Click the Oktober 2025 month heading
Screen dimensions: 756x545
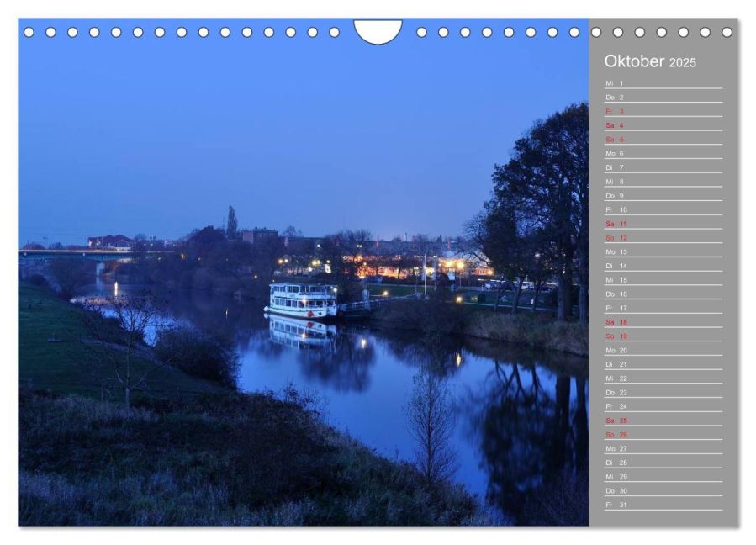click(650, 62)
